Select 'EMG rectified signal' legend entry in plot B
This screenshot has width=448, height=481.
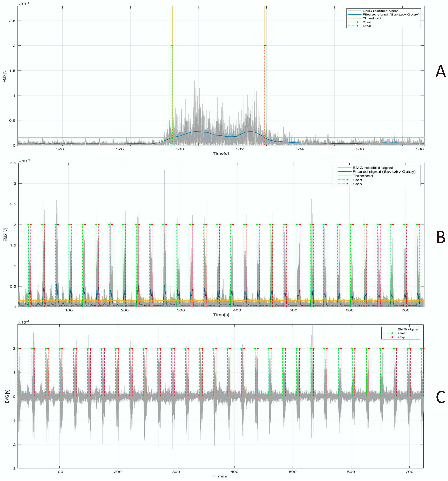pos(373,168)
